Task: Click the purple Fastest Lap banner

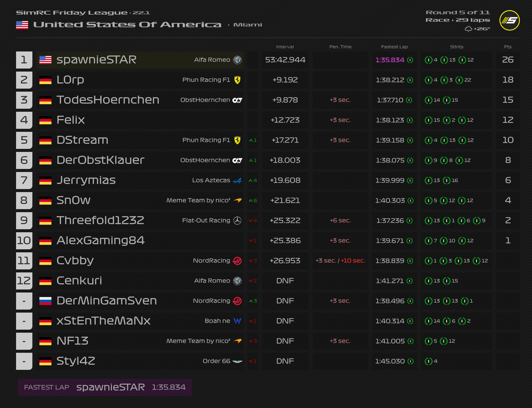Action: 105,387
